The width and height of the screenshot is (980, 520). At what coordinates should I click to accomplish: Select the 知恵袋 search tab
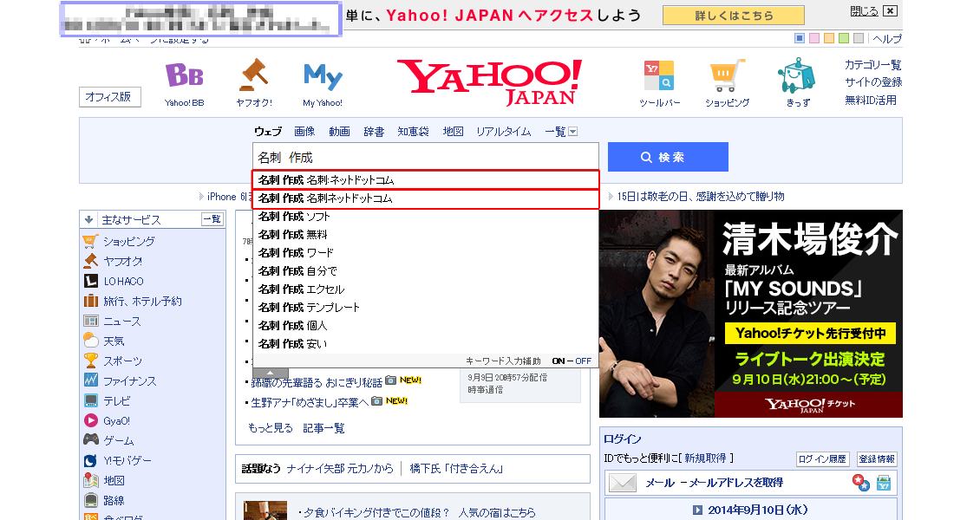click(x=413, y=132)
